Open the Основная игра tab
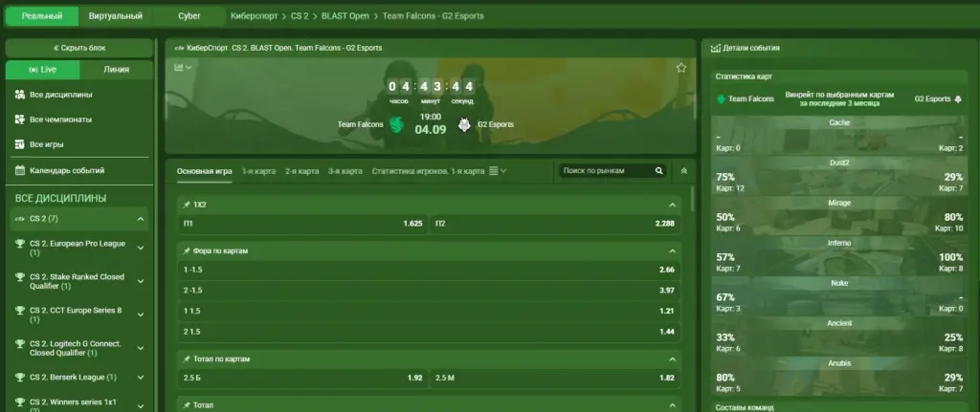This screenshot has height=412, width=980. (x=205, y=171)
